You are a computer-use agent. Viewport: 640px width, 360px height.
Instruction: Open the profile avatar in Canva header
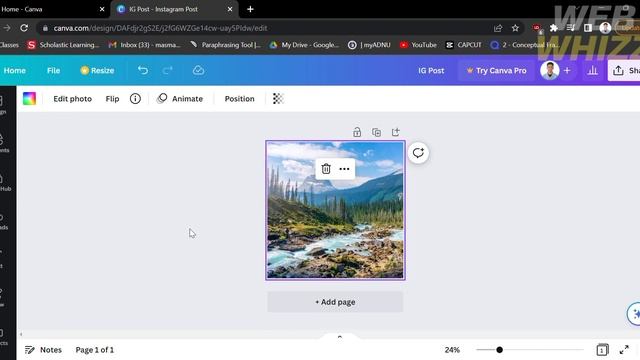click(x=550, y=70)
